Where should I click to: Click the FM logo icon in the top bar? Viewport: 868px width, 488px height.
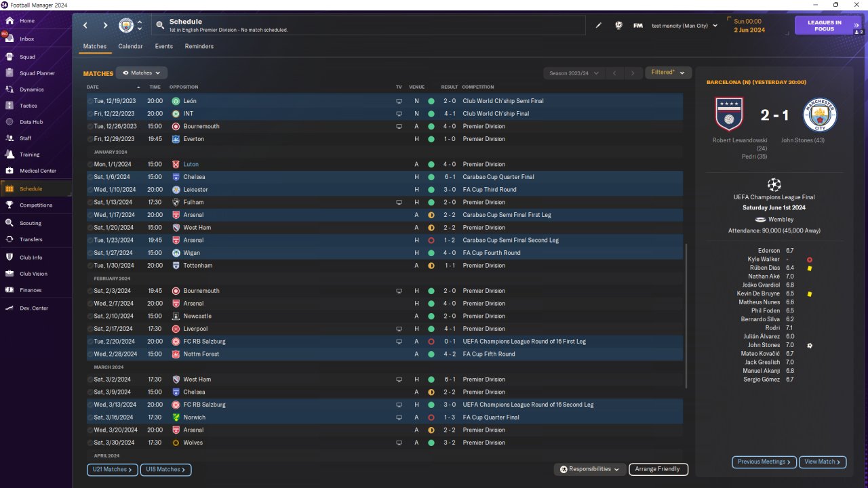tap(638, 26)
